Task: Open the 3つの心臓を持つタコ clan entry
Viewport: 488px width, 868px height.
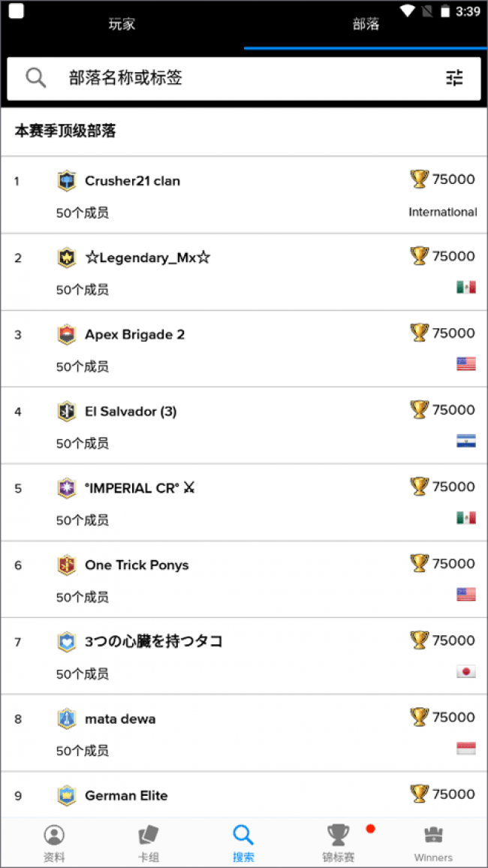Action: (x=153, y=642)
